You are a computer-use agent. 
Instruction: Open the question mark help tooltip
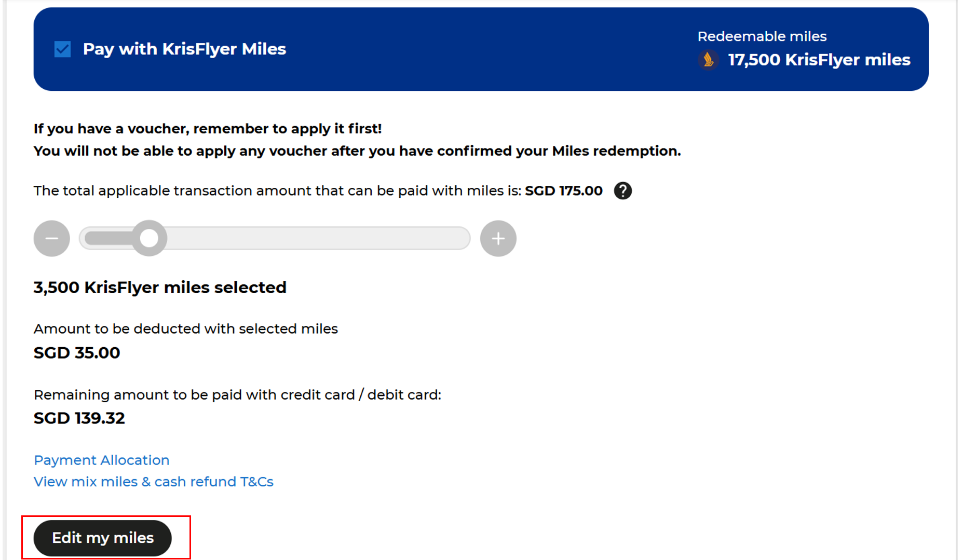click(622, 191)
